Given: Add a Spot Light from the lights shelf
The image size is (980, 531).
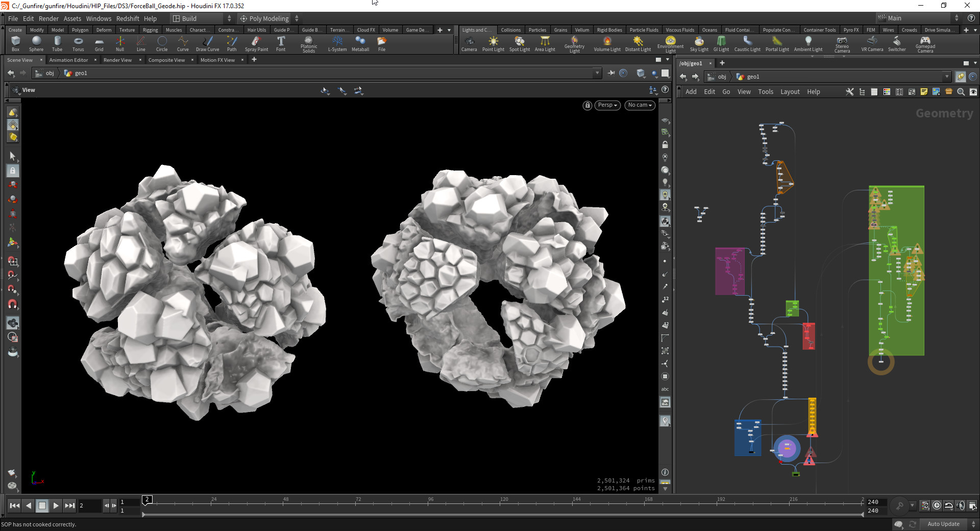Looking at the screenshot, I should pos(519,44).
